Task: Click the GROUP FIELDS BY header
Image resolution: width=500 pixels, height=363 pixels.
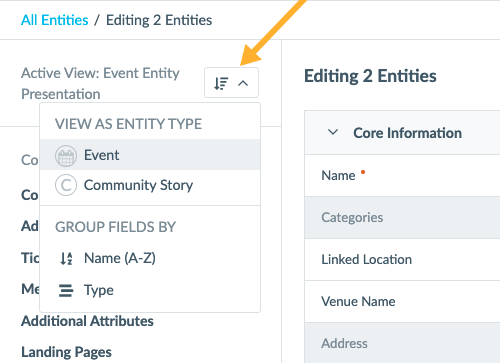Action: (115, 227)
